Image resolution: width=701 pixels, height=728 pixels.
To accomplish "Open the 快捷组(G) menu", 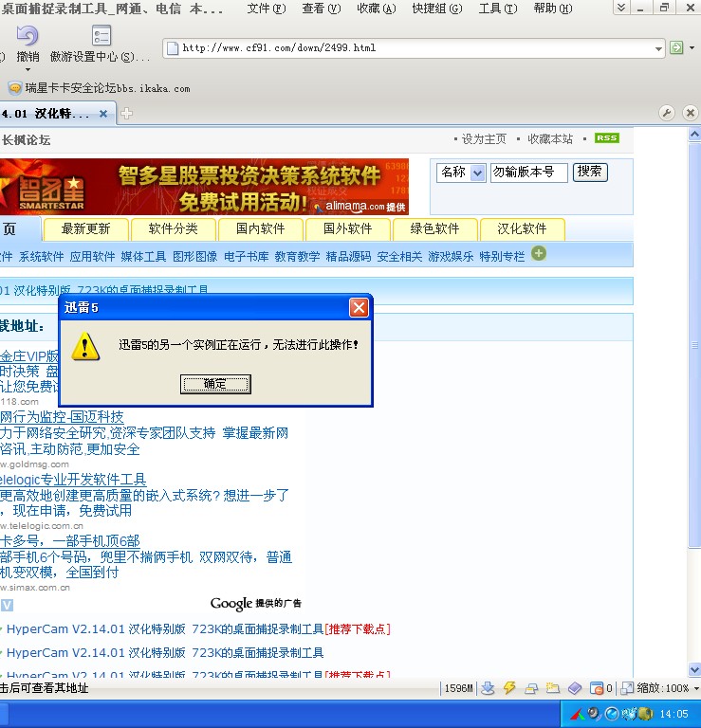I will point(437,9).
